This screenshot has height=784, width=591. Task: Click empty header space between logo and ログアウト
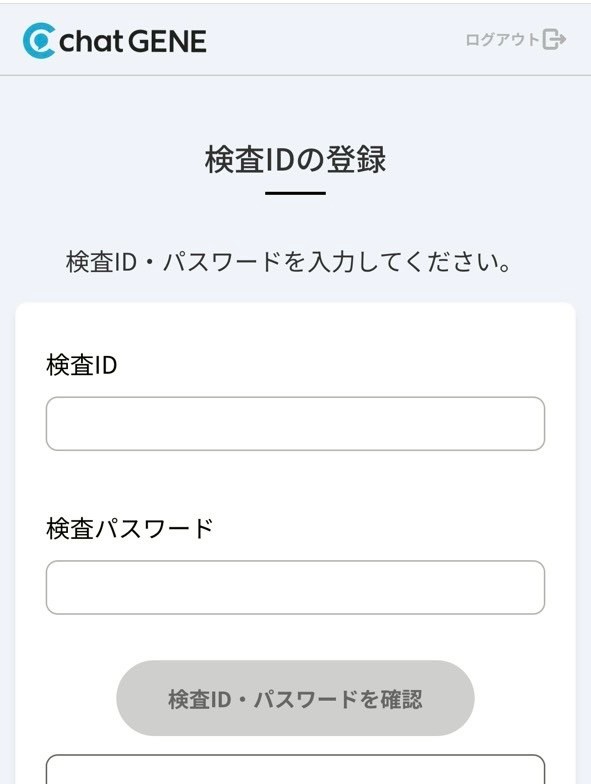(x=335, y=40)
